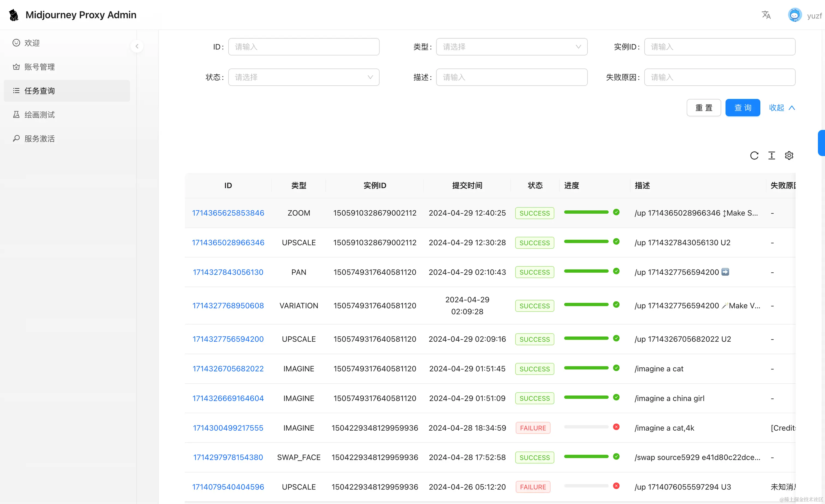This screenshot has width=825, height=504.
Task: Click inside the 失败原因 input field
Action: point(720,77)
